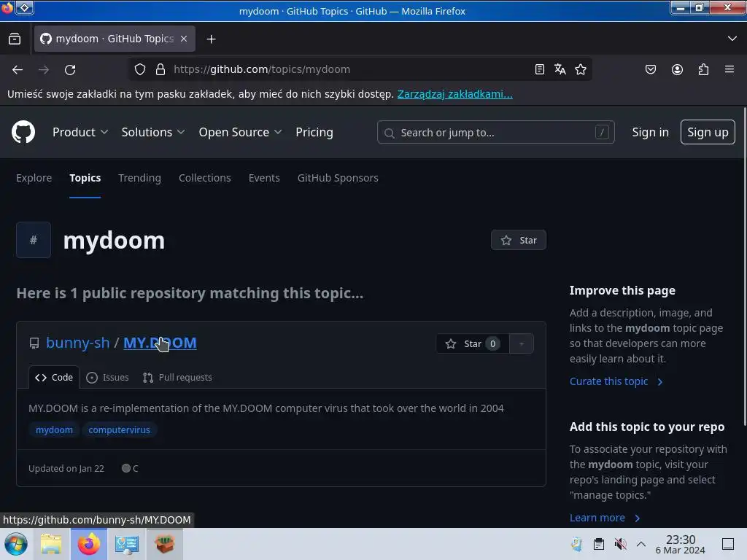
Task: Open the Issues tab of MY.DOOM
Action: click(x=108, y=378)
